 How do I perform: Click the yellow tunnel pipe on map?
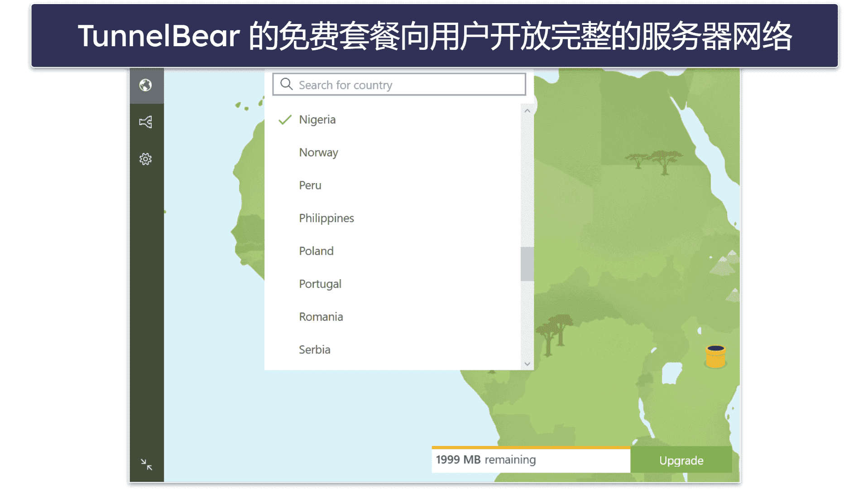point(715,356)
